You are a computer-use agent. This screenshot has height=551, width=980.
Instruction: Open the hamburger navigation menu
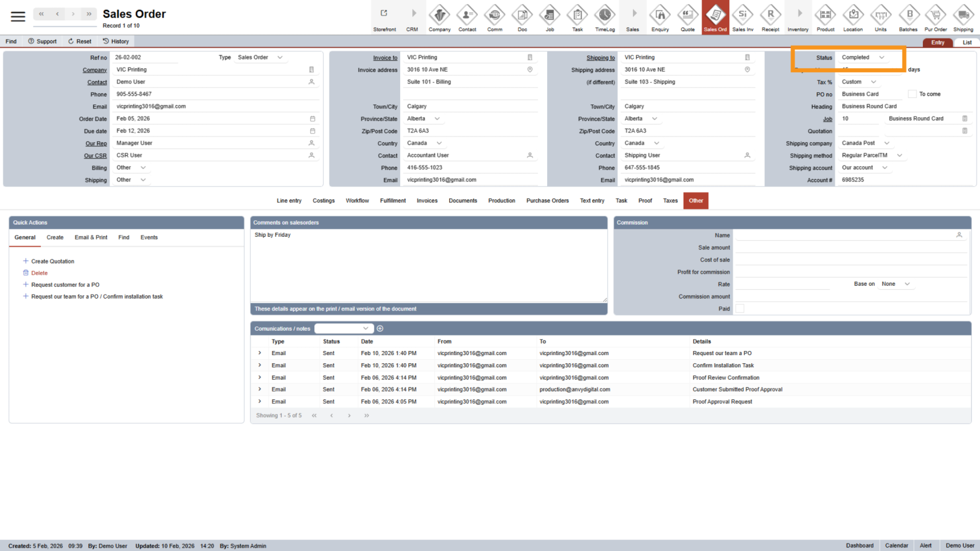pos(17,16)
